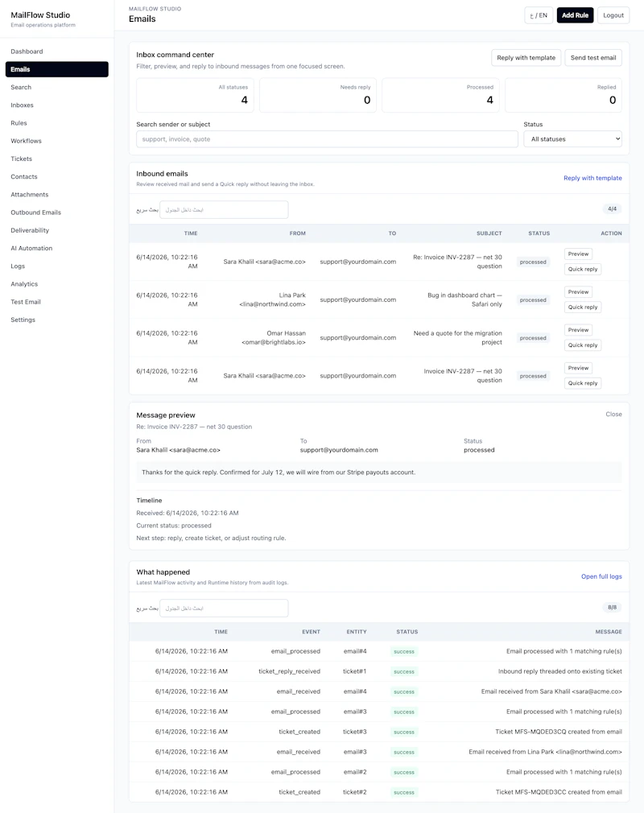Viewport: 644px width, 813px height.
Task: Click 'Ticket MFS-MQDED3CC created from email' message
Action: coord(559,792)
